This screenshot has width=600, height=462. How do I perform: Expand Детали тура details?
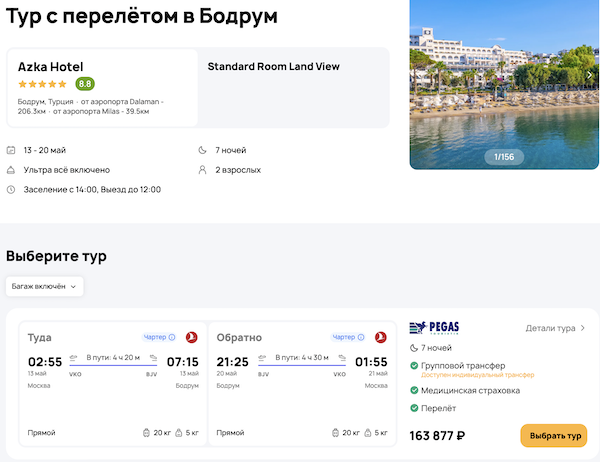[555, 328]
